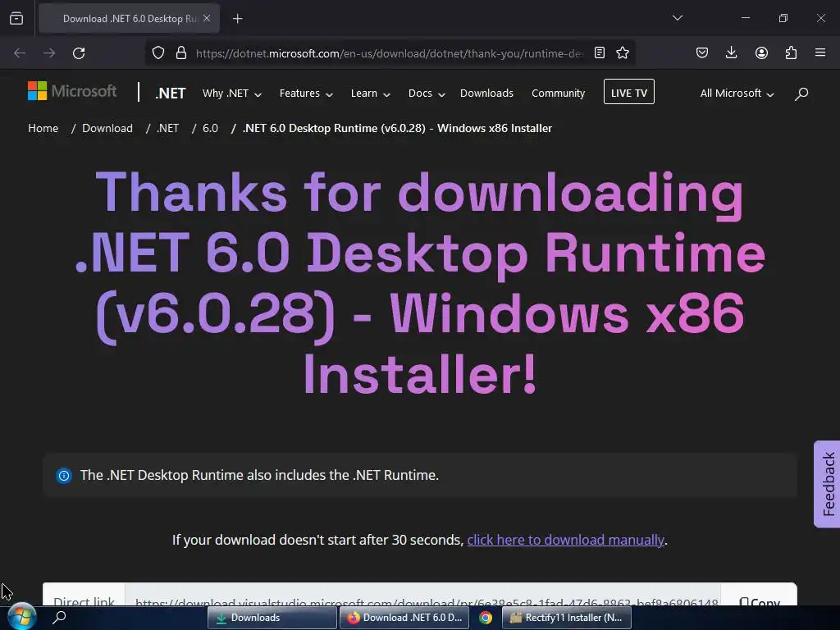Open the Windows Start orb

tap(21, 617)
